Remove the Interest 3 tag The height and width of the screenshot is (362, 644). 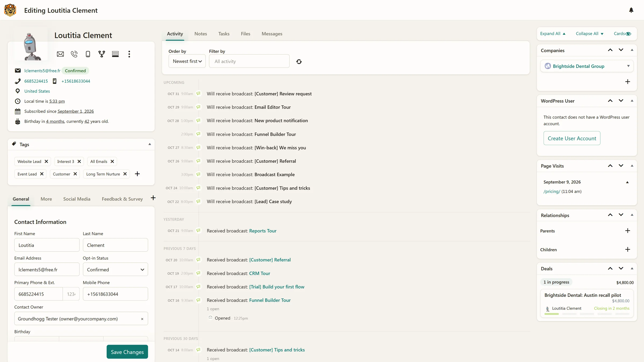pos(79,161)
